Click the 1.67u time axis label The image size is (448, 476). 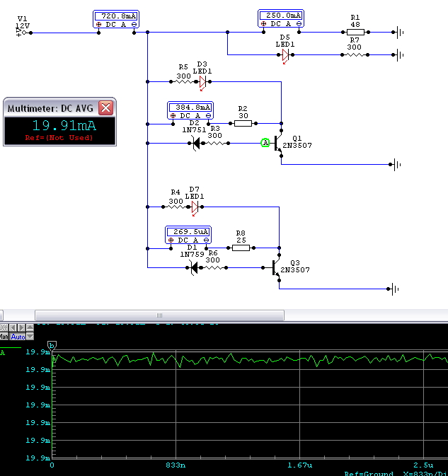(300, 465)
